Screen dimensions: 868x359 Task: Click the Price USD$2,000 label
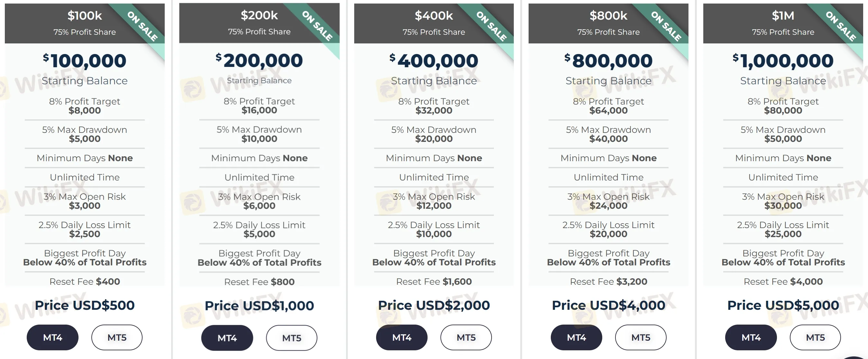[434, 306]
